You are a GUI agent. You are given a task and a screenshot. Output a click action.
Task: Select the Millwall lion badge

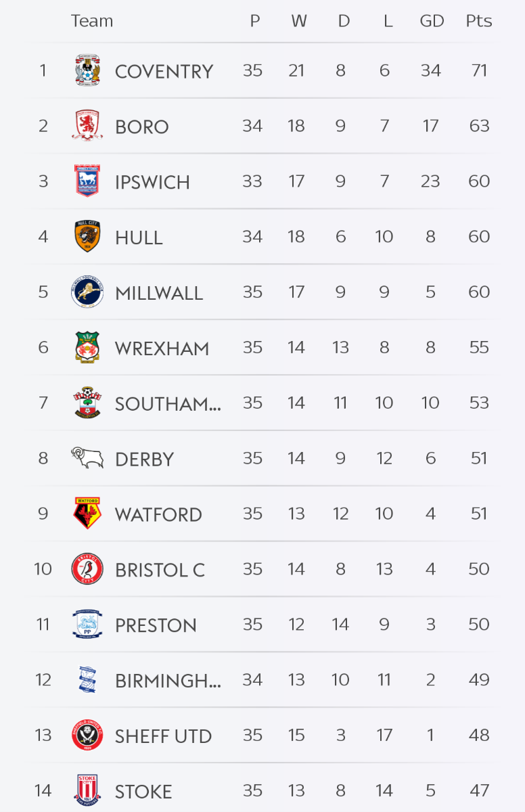coord(87,292)
